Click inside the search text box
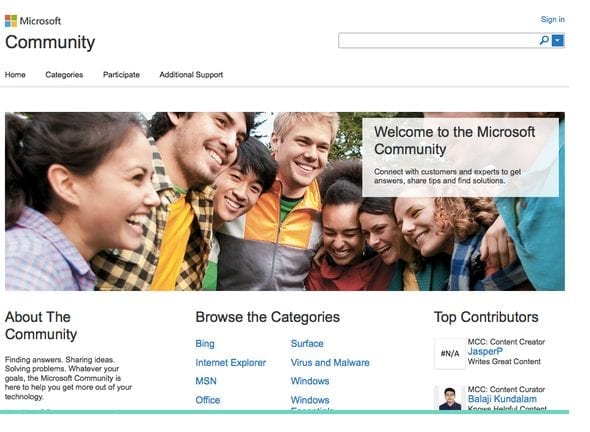 pos(438,40)
